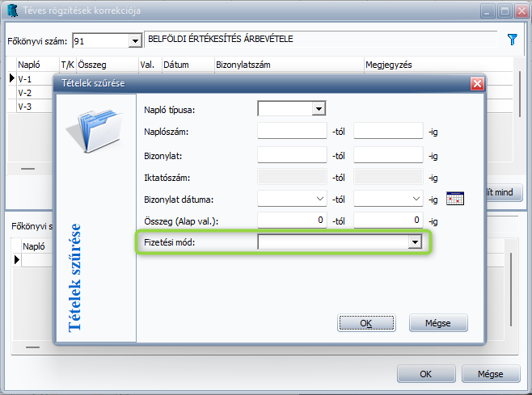Image resolution: width=532 pixels, height=395 pixels.
Task: Open the calendar date picker icon
Action: 455,199
